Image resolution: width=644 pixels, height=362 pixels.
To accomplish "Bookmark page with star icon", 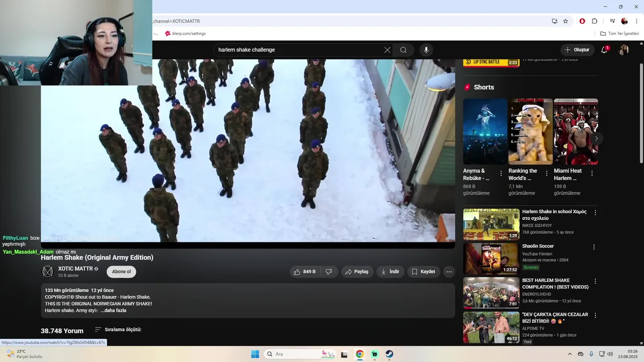I will pos(566,21).
